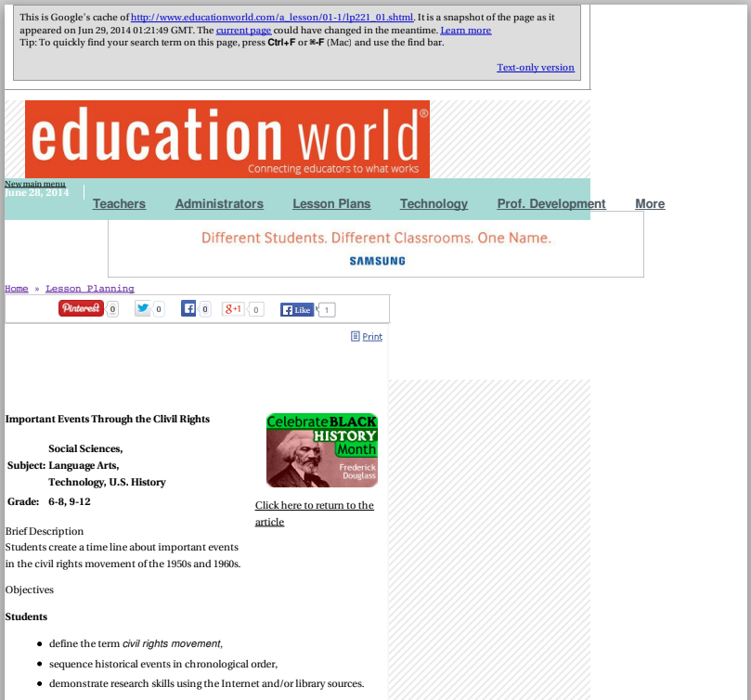Click the Google +1 button
The image size is (751, 700).
[234, 309]
